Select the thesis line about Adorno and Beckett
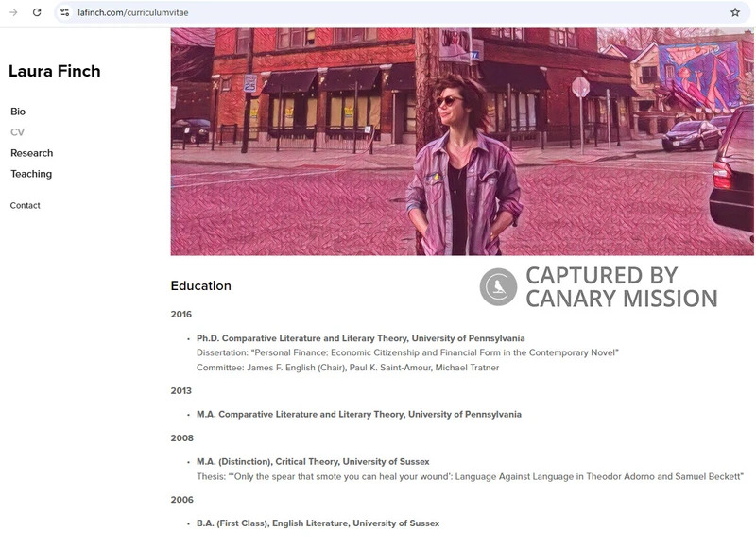The image size is (756, 549). click(470, 476)
